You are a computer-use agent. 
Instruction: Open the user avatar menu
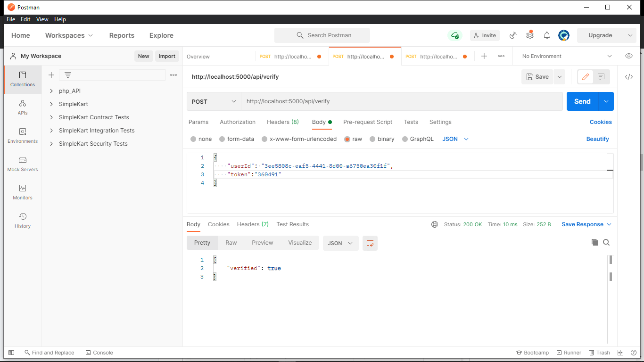[564, 35]
